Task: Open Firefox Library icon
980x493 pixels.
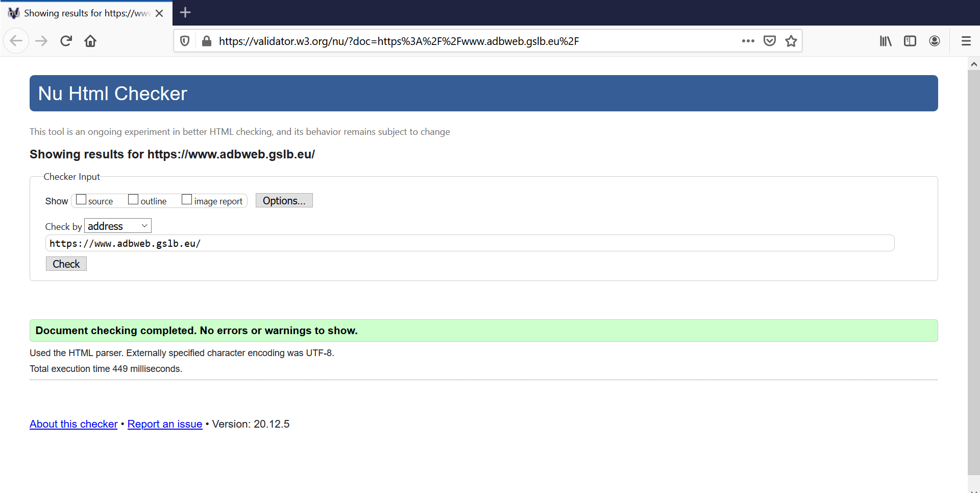Action: coord(886,41)
